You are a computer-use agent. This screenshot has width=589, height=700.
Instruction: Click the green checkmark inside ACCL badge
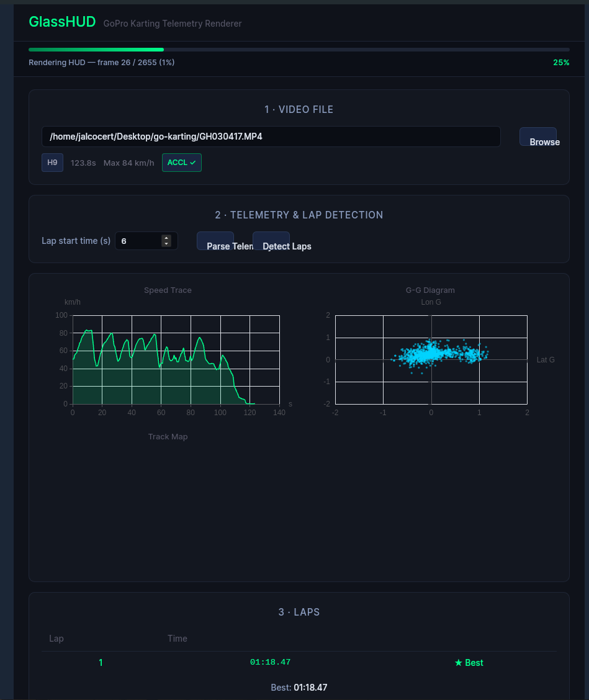point(192,162)
